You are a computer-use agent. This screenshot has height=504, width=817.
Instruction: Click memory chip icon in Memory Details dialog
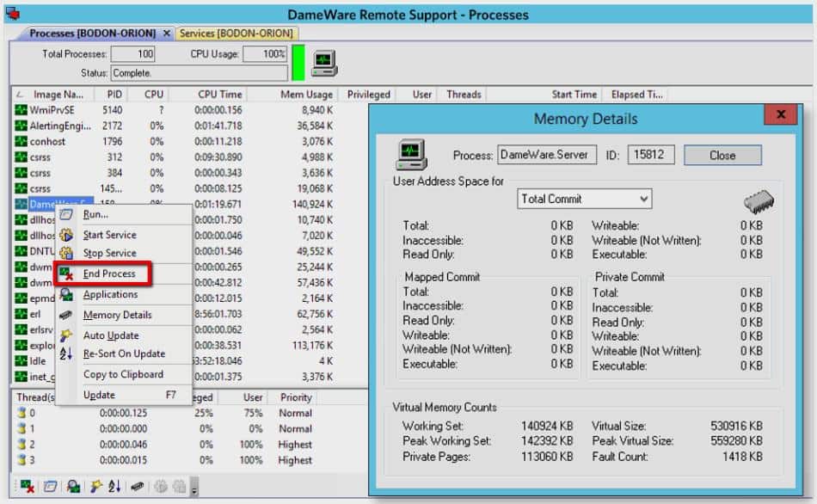pos(759,202)
